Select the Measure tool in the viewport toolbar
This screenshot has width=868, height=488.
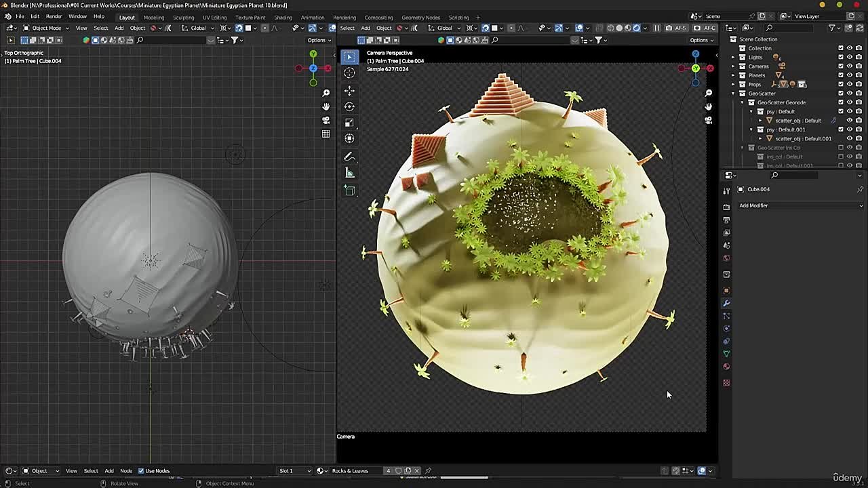349,171
